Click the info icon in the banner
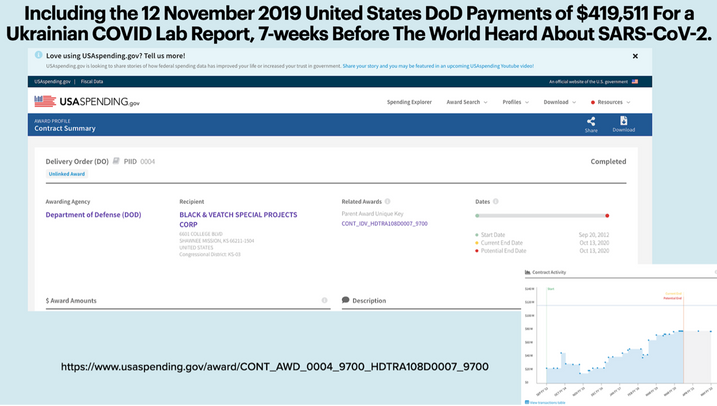 38,55
